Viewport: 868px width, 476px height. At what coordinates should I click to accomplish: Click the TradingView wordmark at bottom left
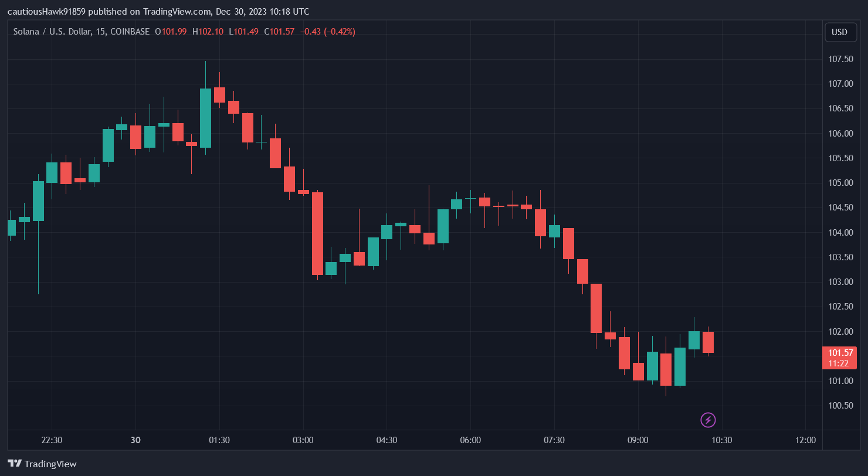(50, 464)
